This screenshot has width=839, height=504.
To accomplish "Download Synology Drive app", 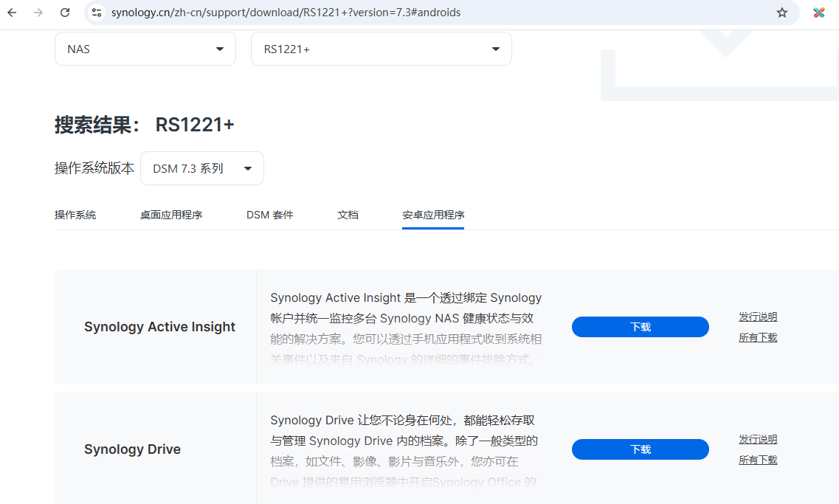I will pos(640,449).
